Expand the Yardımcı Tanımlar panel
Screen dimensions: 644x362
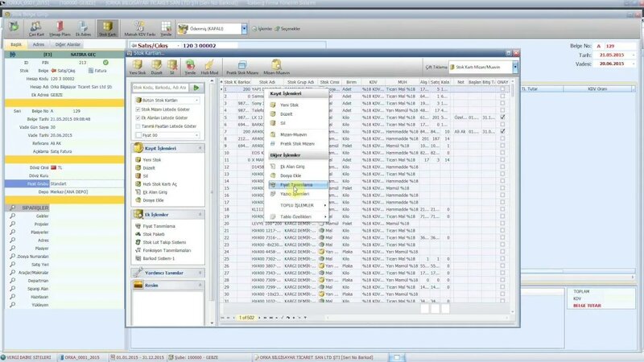(200, 273)
